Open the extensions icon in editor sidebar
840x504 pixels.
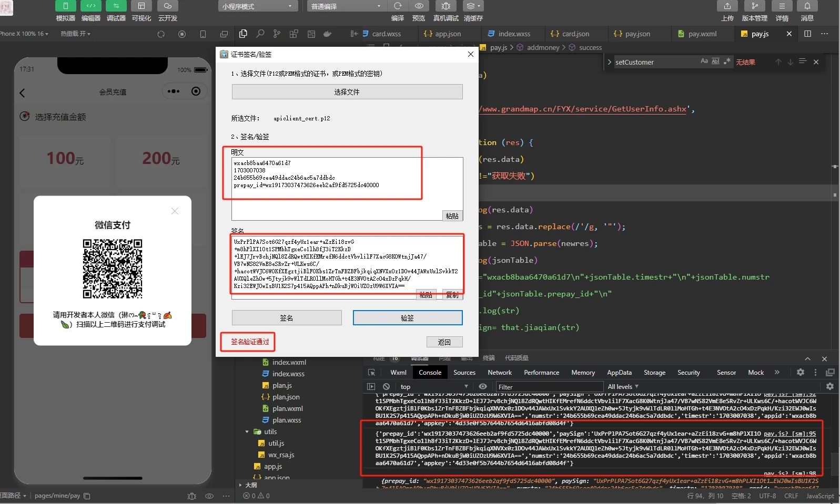(294, 34)
